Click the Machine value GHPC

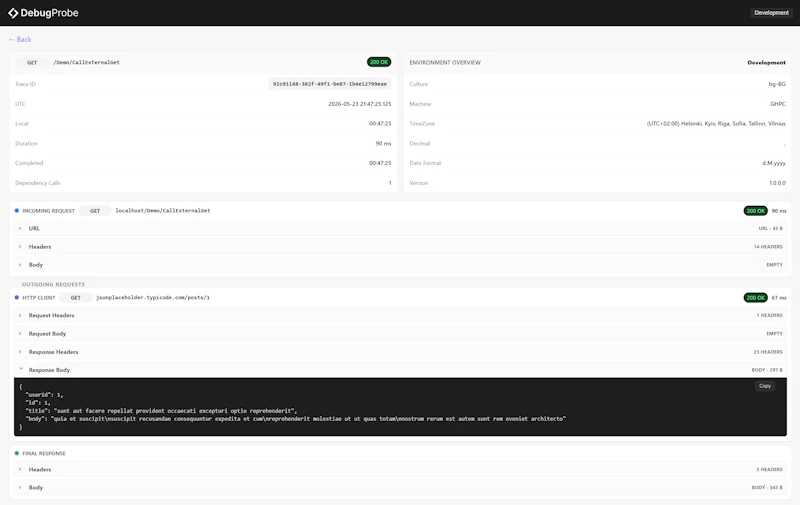click(x=778, y=104)
